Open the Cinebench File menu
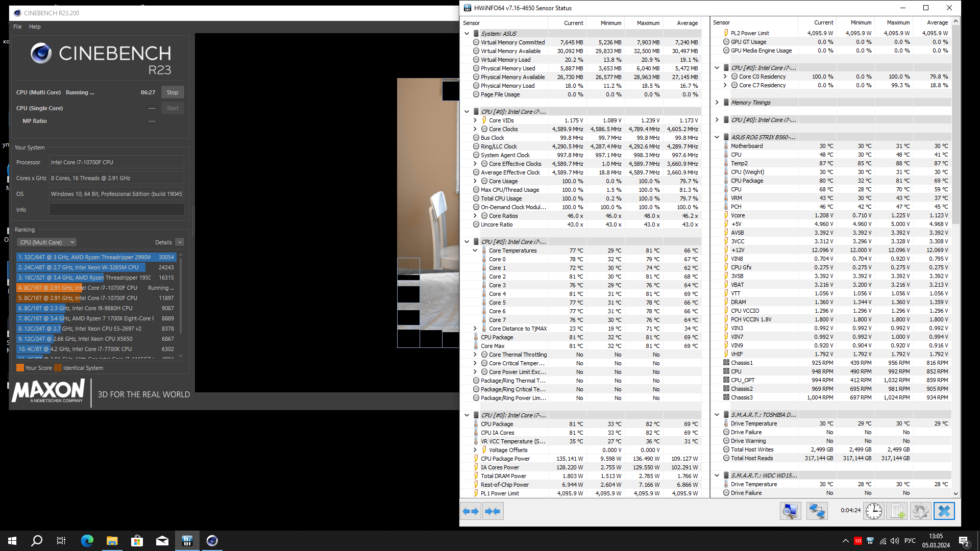Viewport: 980px width, 551px height. pyautogui.click(x=17, y=27)
